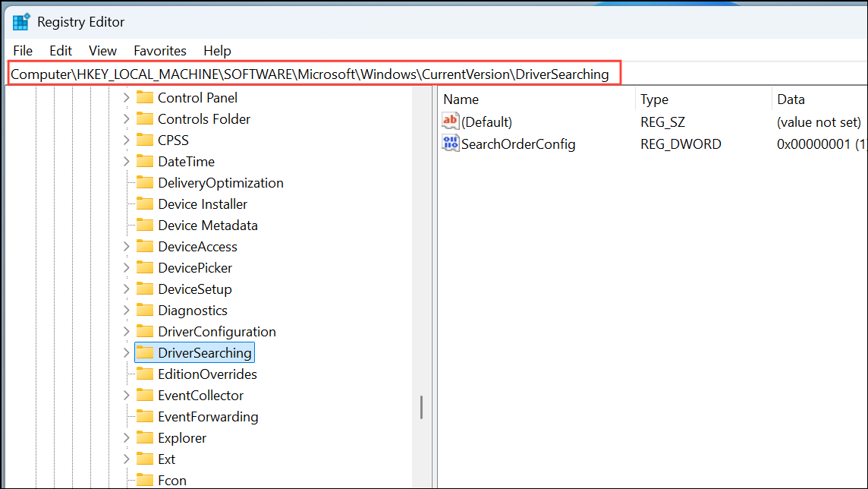The height and width of the screenshot is (489, 868).
Task: Select the Fcon folder icon
Action: click(145, 480)
